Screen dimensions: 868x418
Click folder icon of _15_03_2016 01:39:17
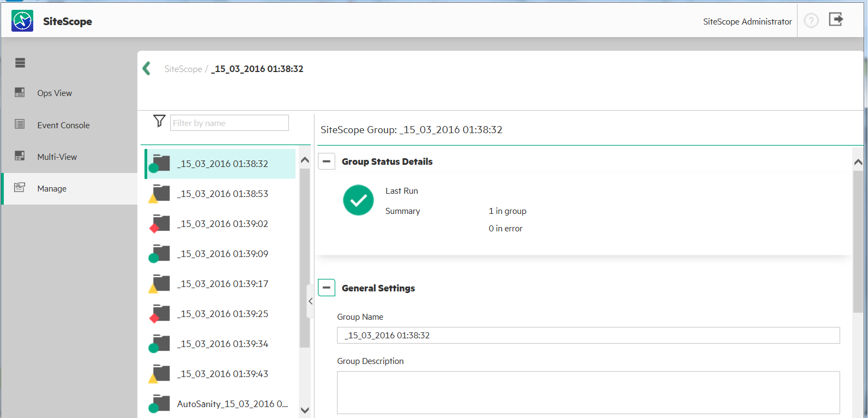(160, 283)
